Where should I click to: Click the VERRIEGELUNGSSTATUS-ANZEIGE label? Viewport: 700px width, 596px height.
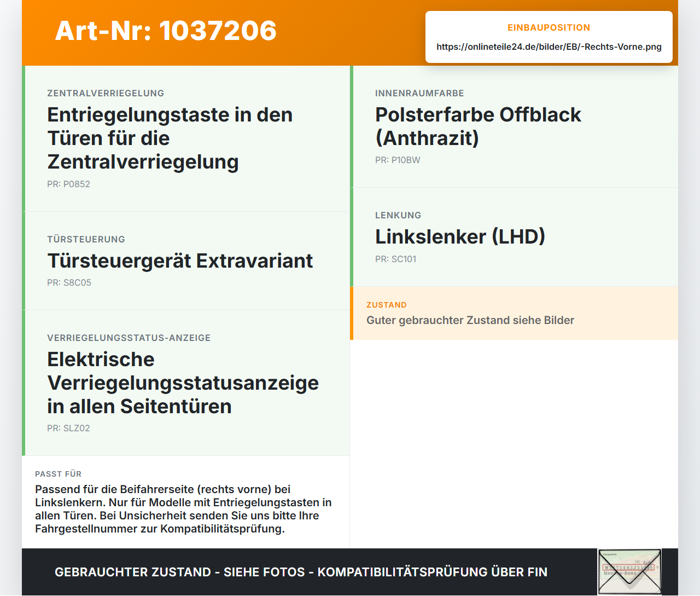click(129, 338)
